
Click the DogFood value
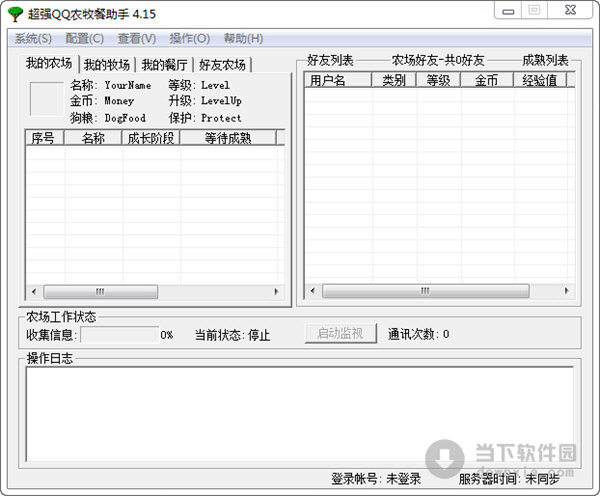[125, 118]
